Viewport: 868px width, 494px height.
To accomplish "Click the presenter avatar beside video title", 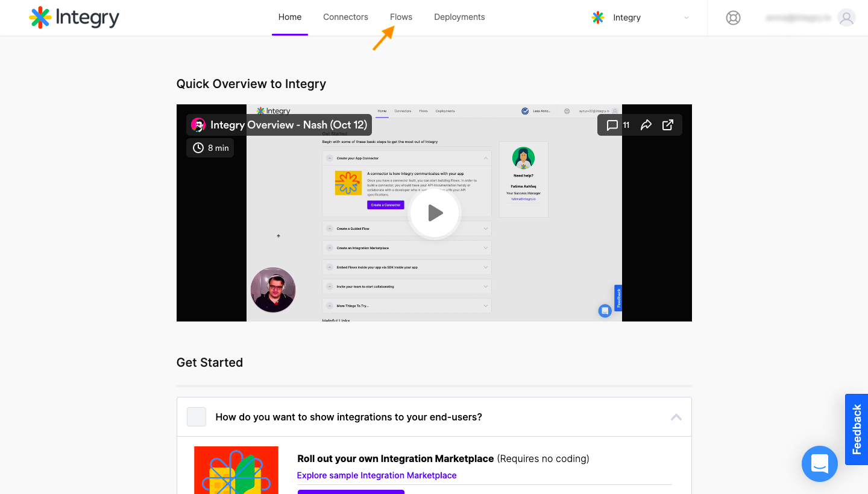I will (x=198, y=125).
